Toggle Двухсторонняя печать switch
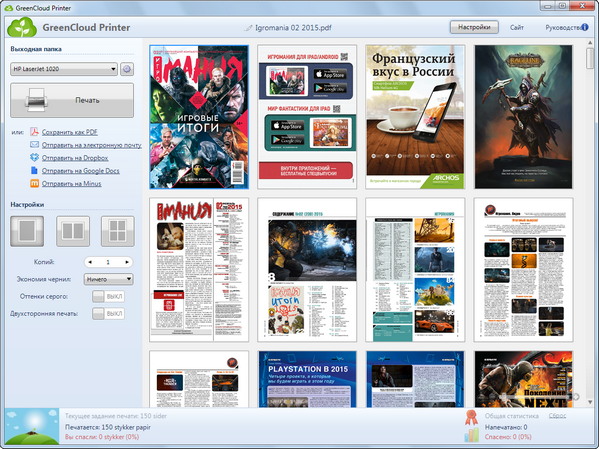Image resolution: width=599 pixels, height=449 pixels. pyautogui.click(x=108, y=314)
